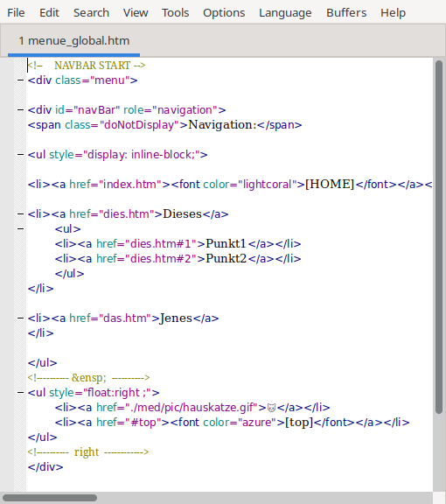This screenshot has height=504, width=446.
Task: Open the Language menu
Action: 285,13
